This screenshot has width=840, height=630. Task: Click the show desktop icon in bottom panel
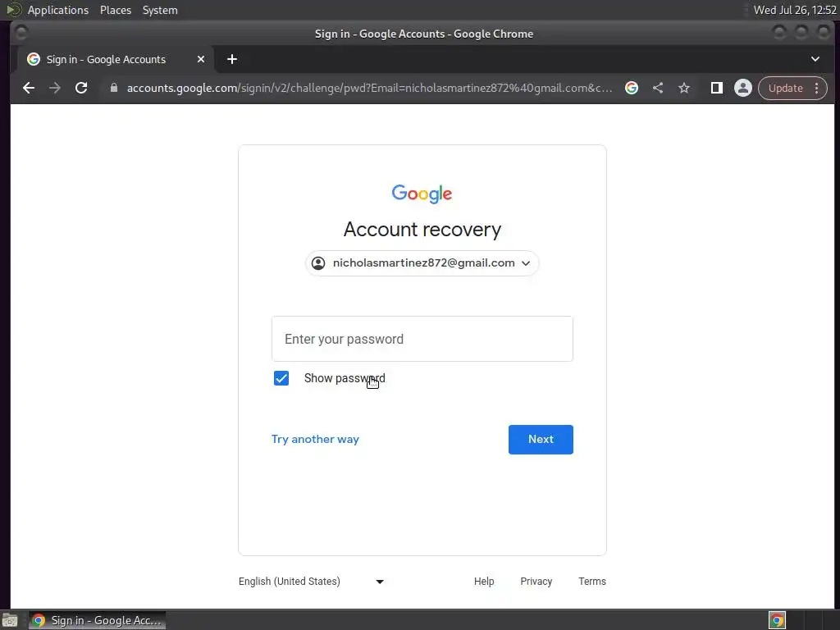(10, 620)
